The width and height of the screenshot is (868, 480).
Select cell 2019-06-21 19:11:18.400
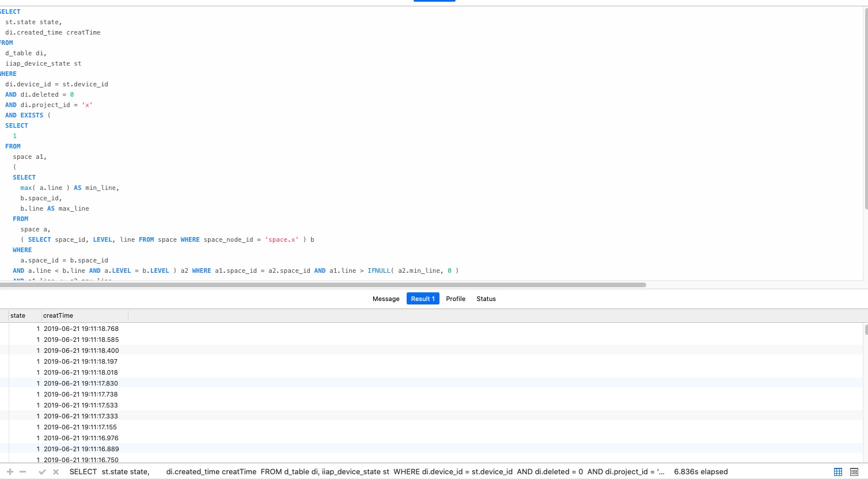point(81,351)
